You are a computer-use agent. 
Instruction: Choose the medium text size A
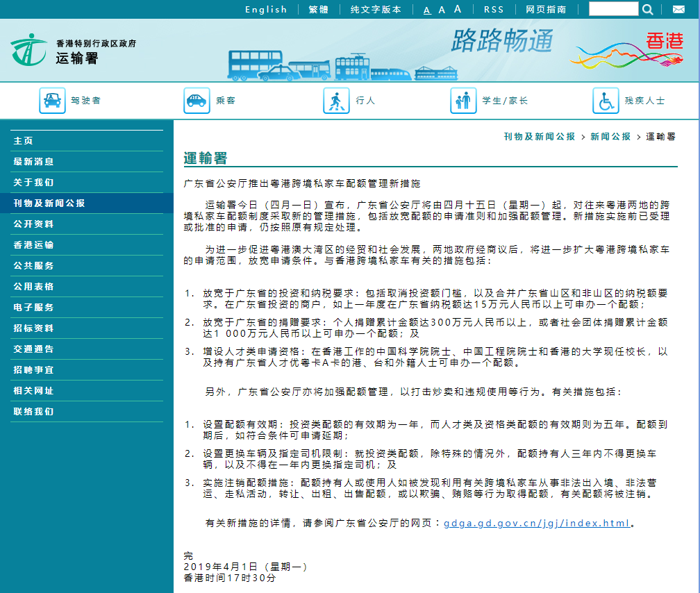442,10
